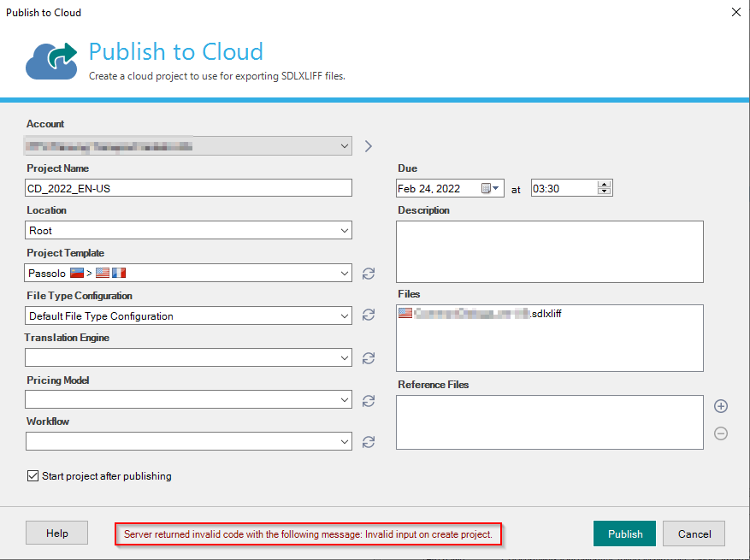Add a reference file with the plus icon
The image size is (750, 560).
click(721, 406)
